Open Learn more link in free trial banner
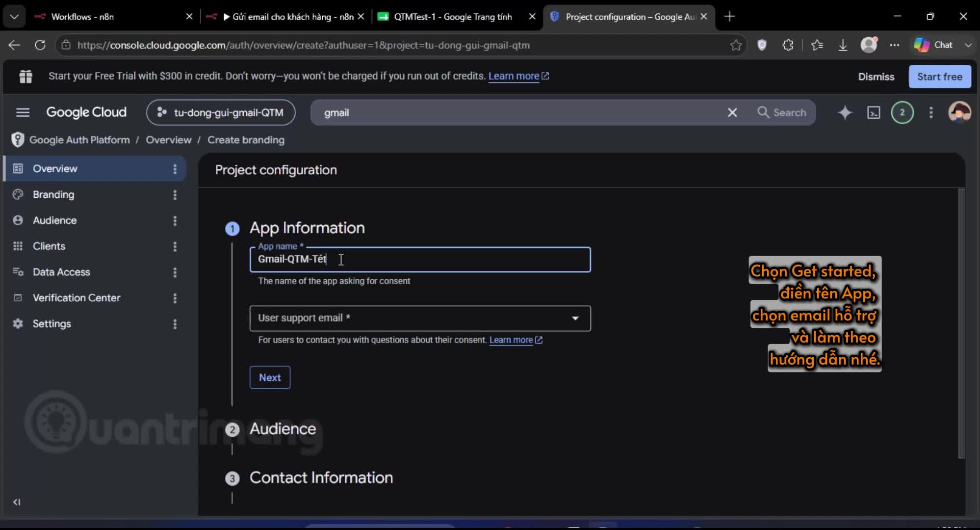The height and width of the screenshot is (530, 980). [x=518, y=76]
